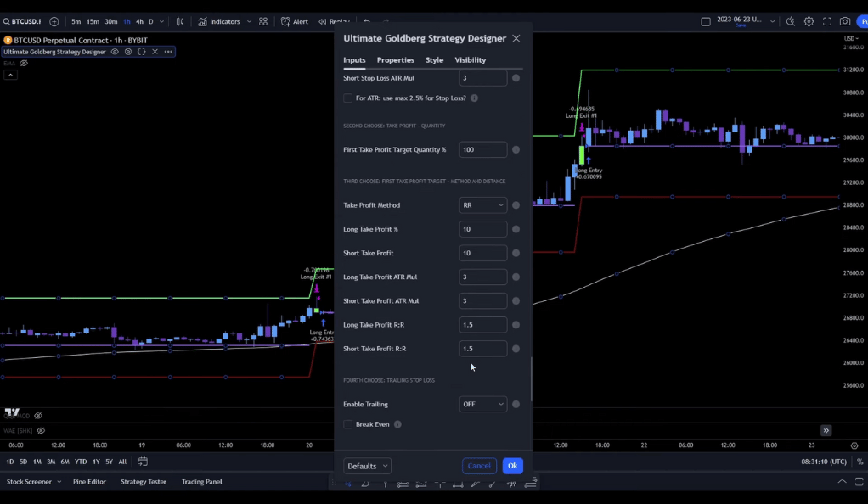Enable the Break Even checkbox
The image size is (868, 504).
347,424
